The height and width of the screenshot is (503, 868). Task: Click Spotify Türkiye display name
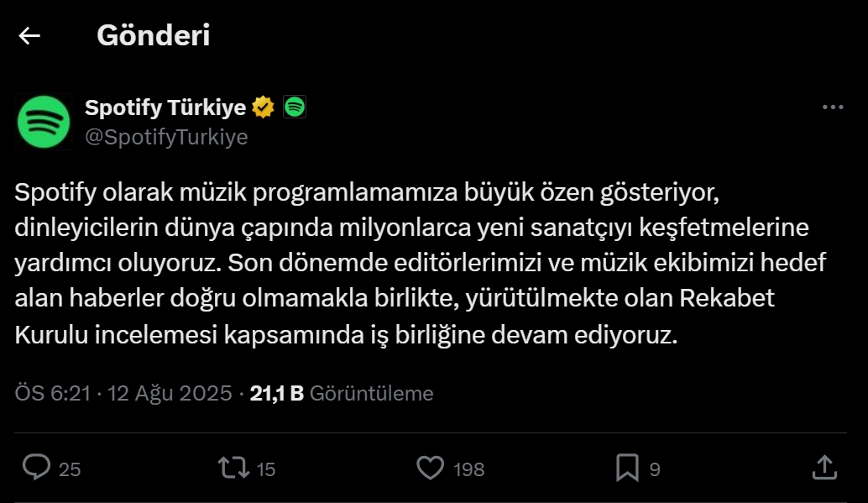pos(162,107)
